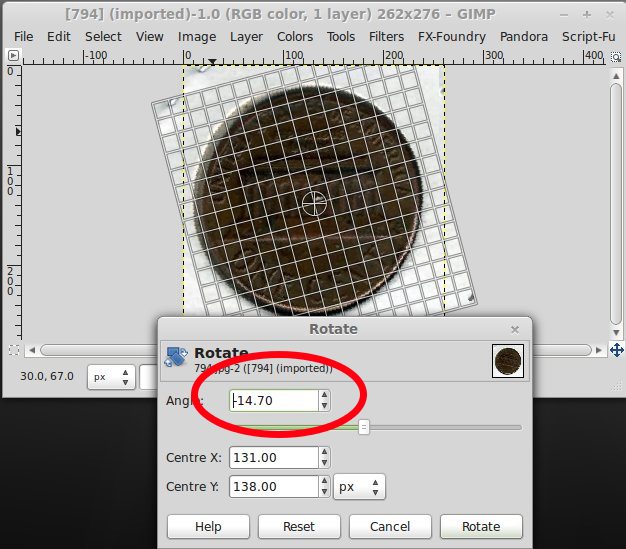This screenshot has height=549, width=626.
Task: Open the Tools menu
Action: 341,37
